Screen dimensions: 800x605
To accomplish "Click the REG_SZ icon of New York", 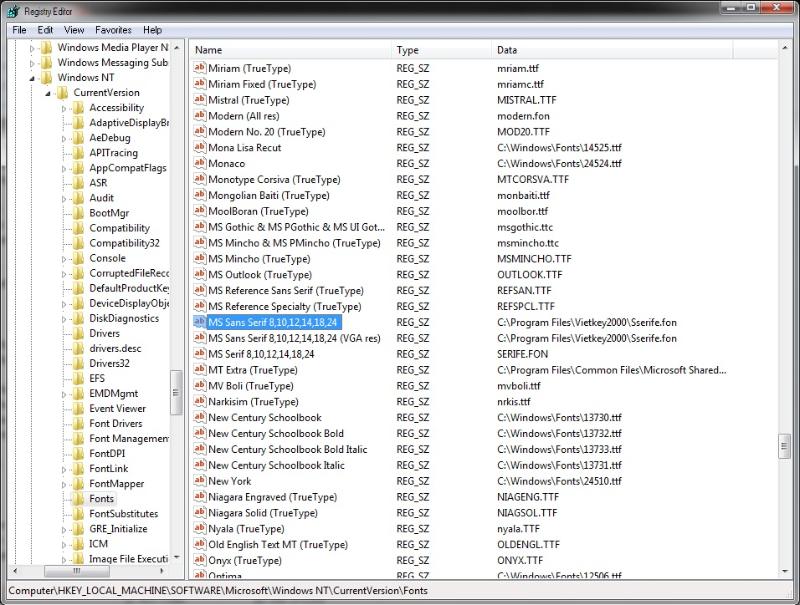I will (199, 481).
